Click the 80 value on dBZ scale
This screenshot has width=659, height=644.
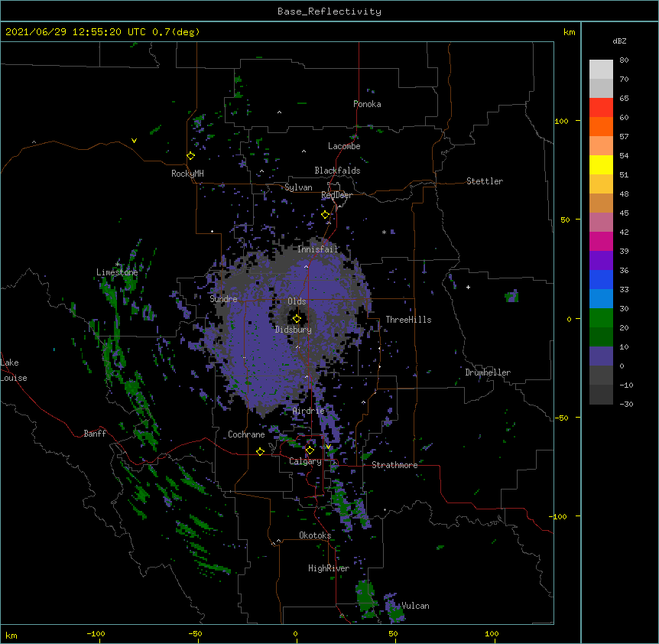[624, 60]
